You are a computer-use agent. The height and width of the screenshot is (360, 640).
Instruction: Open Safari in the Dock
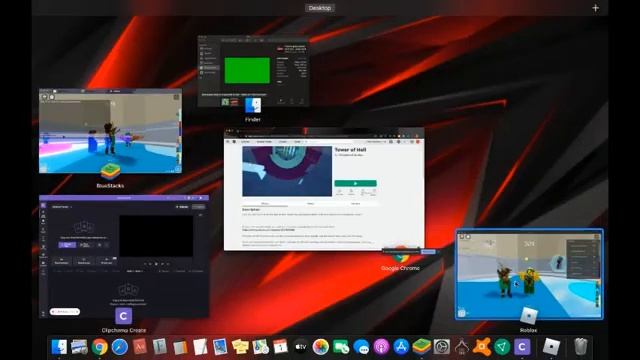[x=120, y=347]
